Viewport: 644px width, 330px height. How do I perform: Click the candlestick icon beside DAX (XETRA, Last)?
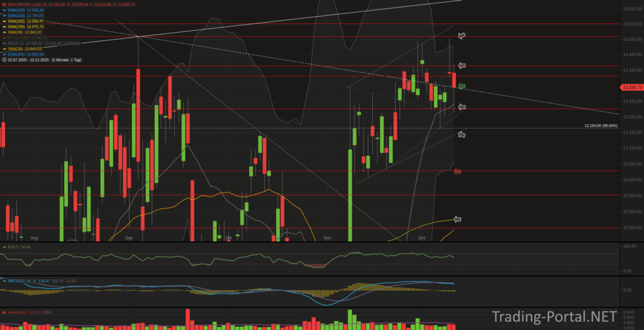[x=4, y=4]
